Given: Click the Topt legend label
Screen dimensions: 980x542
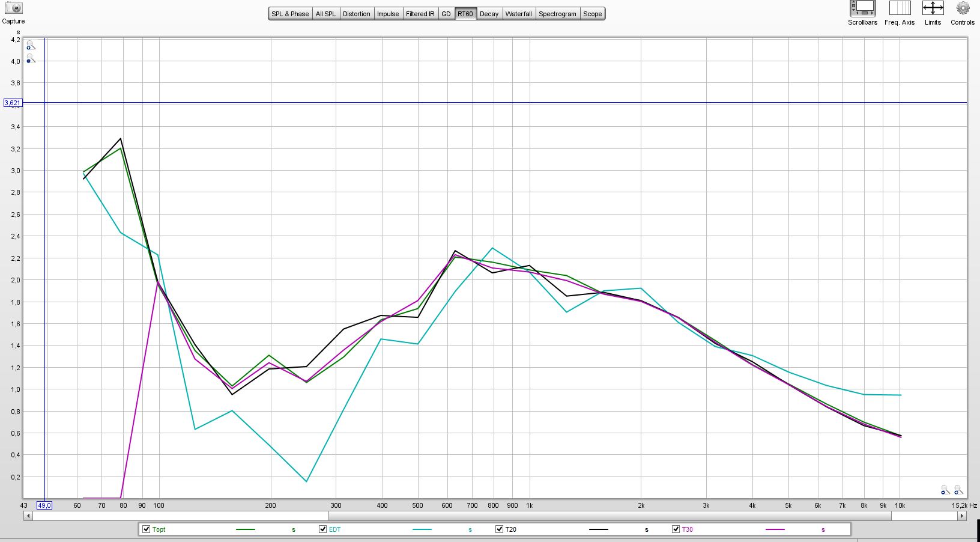Looking at the screenshot, I should pyautogui.click(x=159, y=529).
